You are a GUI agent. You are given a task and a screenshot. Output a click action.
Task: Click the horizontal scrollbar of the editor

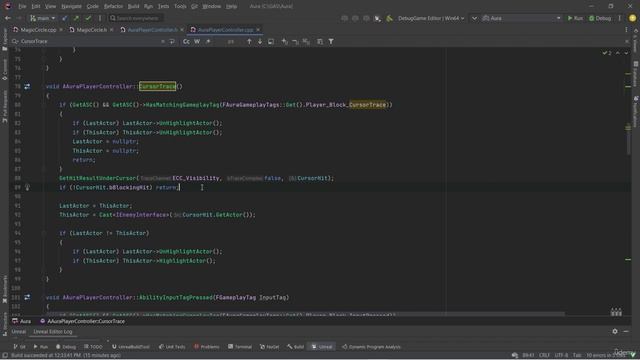pos(305,314)
